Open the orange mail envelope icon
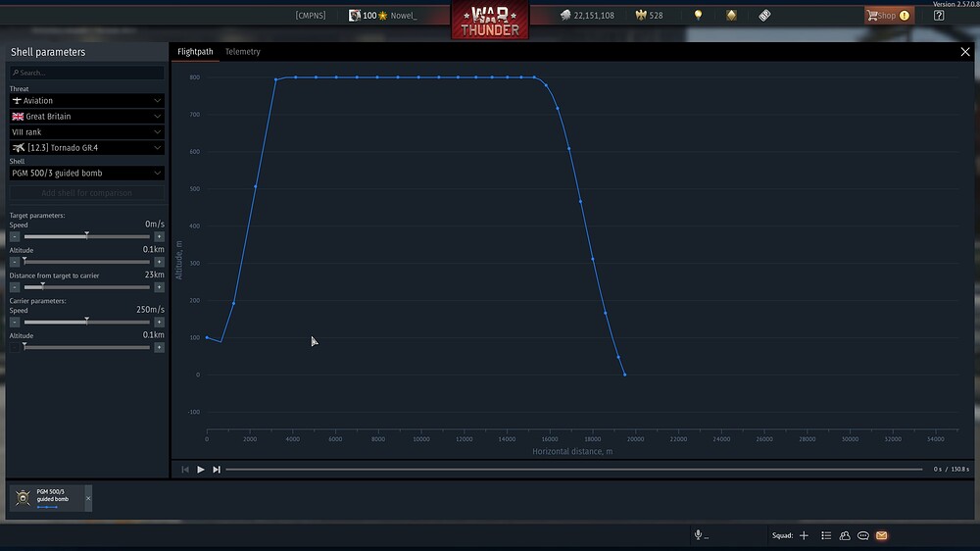The width and height of the screenshot is (980, 551). coord(882,535)
